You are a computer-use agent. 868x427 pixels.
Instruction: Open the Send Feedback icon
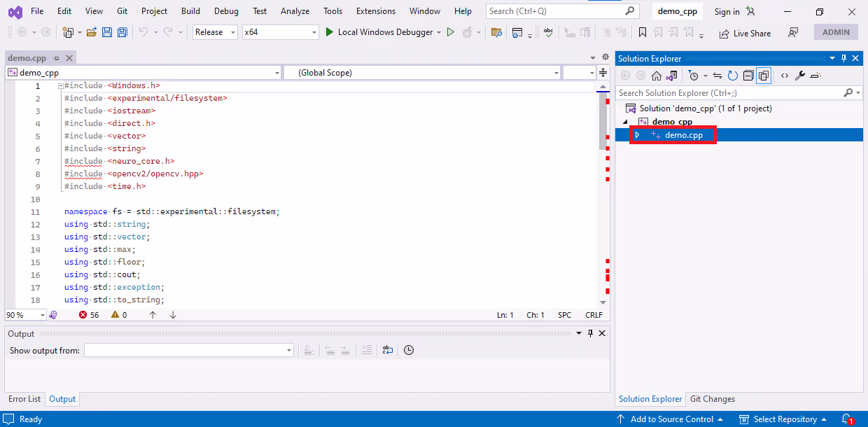pyautogui.click(x=793, y=32)
